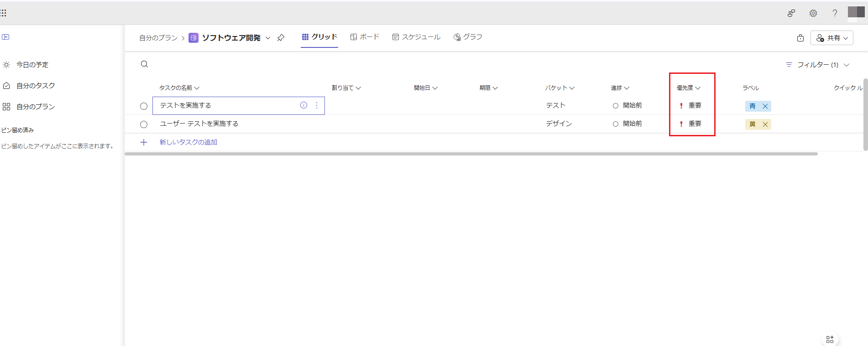Image resolution: width=868 pixels, height=346 pixels.
Task: Open the 共有 dropdown button
Action: point(832,38)
